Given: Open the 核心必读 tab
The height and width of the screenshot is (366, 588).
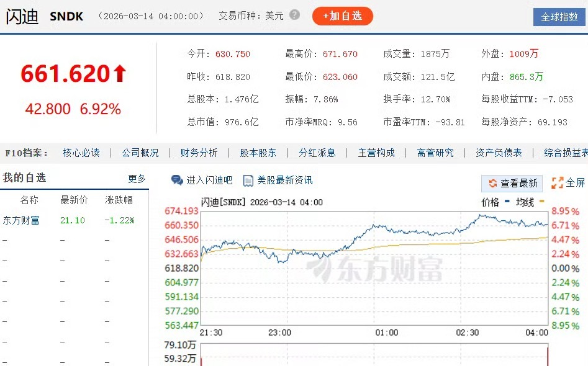Looking at the screenshot, I should [x=81, y=152].
